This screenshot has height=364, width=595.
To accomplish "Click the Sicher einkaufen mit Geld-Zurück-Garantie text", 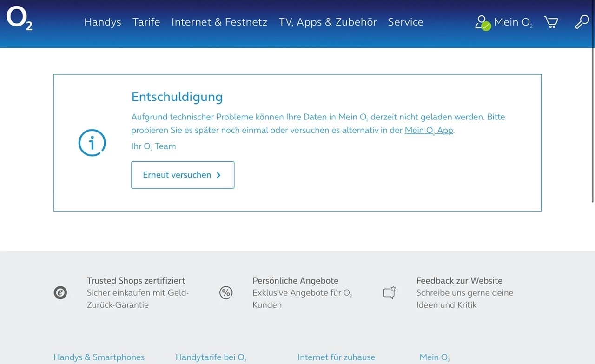I will pyautogui.click(x=138, y=299).
